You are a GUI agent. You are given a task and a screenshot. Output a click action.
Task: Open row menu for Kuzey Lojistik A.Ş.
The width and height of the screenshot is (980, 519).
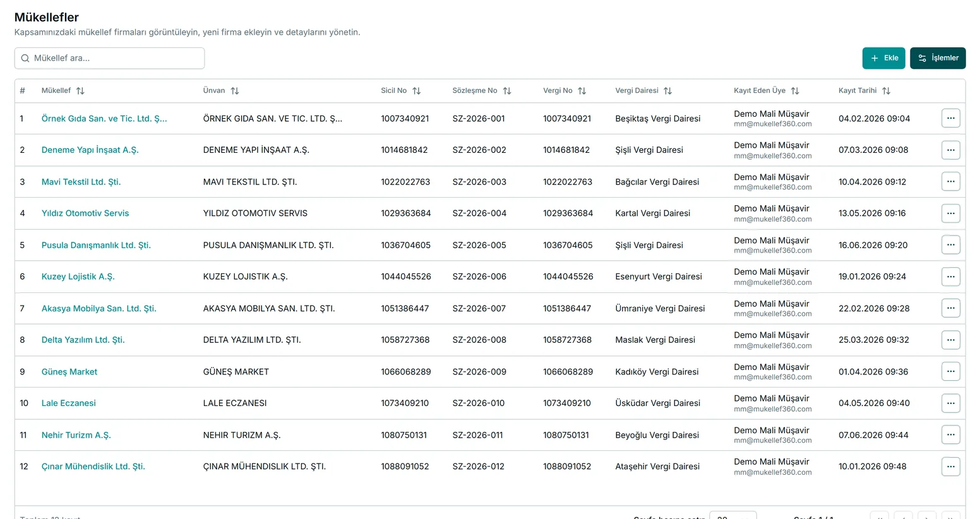[x=951, y=277]
